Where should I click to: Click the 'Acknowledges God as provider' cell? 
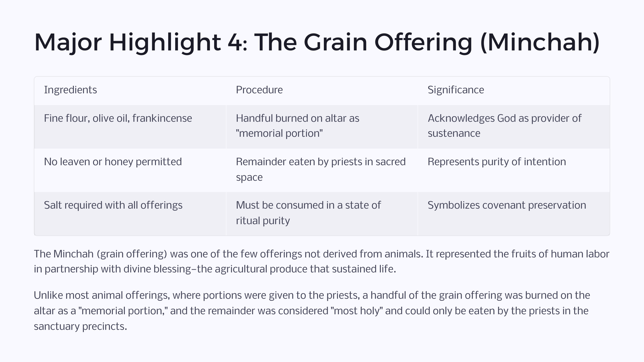click(x=514, y=127)
